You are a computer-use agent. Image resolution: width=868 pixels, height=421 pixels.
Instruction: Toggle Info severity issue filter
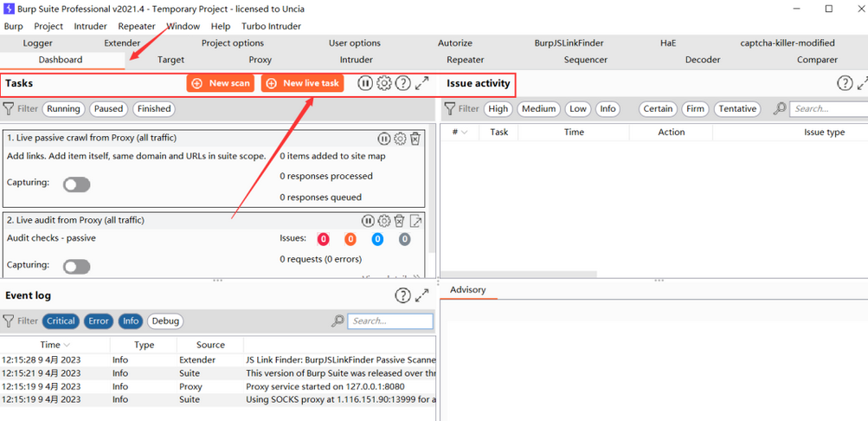coord(608,108)
